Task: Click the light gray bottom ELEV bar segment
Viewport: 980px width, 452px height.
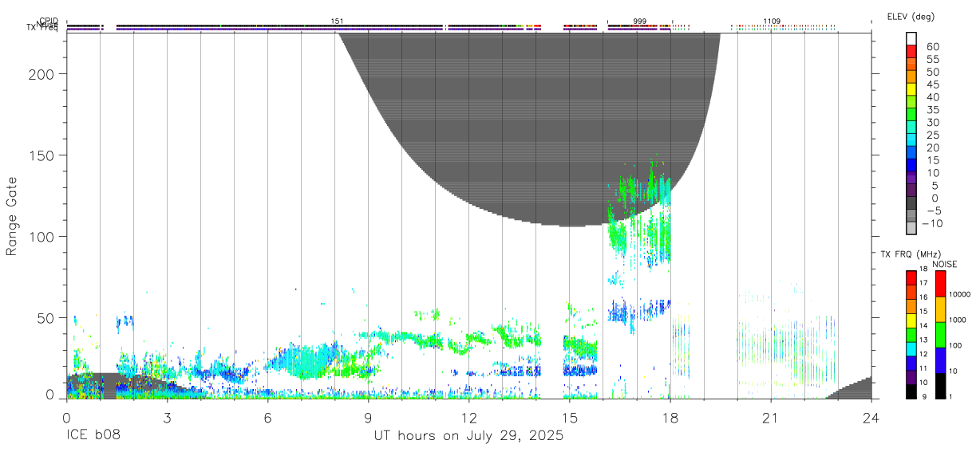Action: [911, 228]
